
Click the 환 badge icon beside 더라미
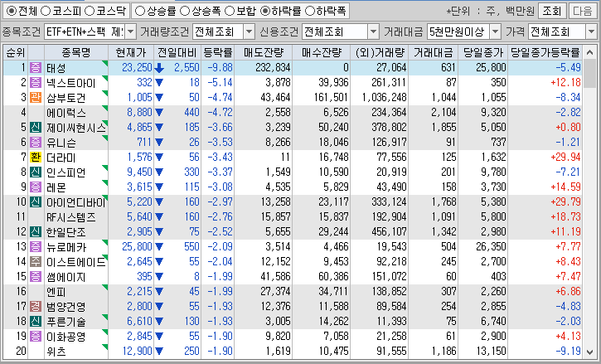tap(36, 158)
